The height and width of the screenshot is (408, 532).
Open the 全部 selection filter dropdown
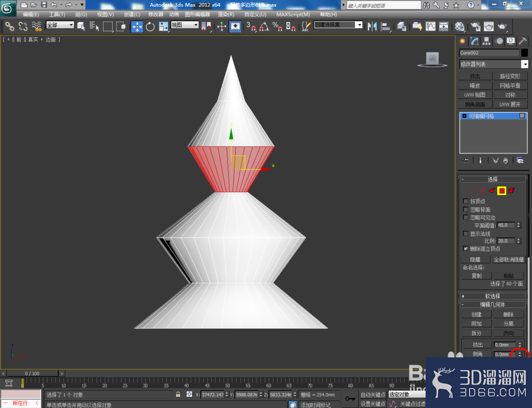tap(60, 25)
